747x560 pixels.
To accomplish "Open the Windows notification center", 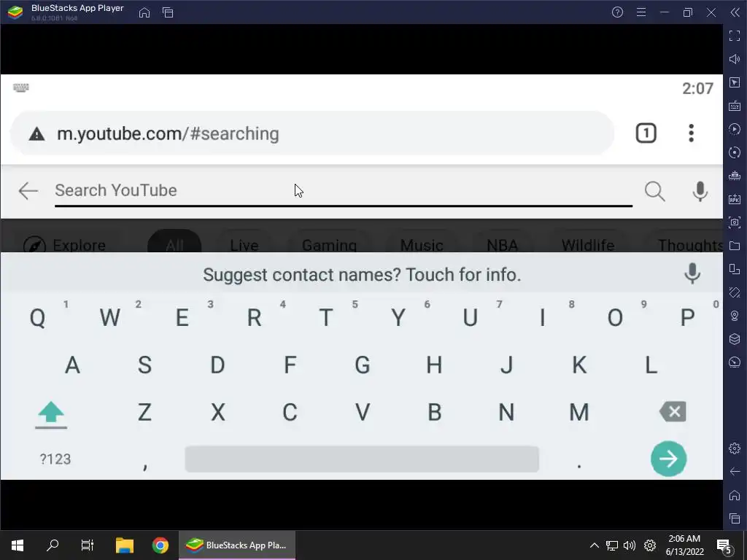I will pyautogui.click(x=724, y=545).
